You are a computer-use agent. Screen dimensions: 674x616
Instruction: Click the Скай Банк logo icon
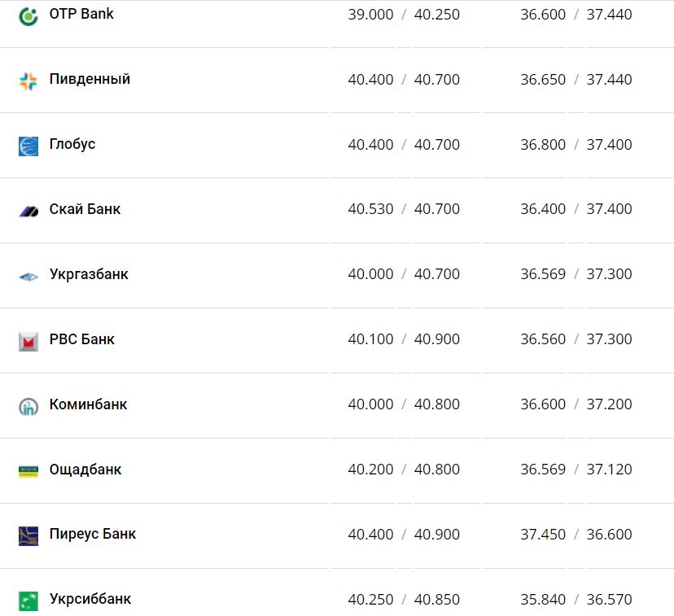point(28,211)
